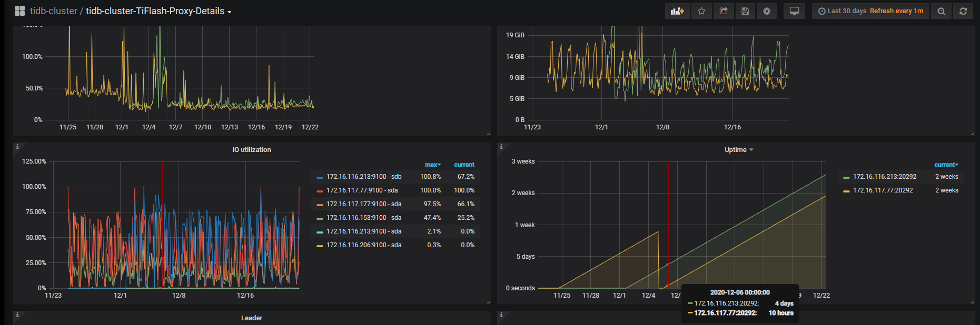Toggle series 172.16.117.77:9100 - sda in legend
Screen dimensions: 980x325
point(362,190)
